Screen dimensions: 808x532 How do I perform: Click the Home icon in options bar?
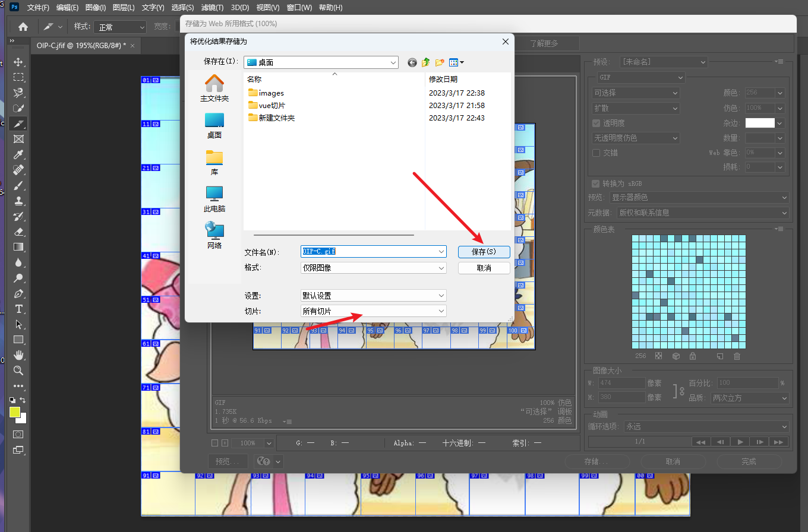point(23,27)
